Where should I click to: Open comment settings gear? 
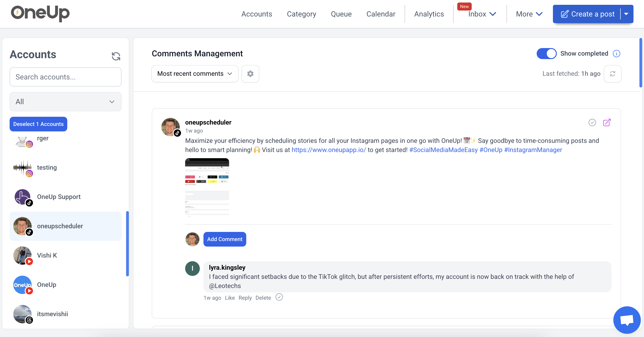pos(250,74)
